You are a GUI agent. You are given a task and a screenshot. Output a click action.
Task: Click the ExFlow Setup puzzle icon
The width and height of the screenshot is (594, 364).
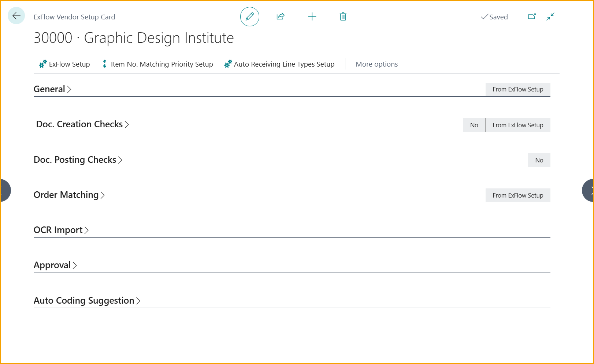pyautogui.click(x=42, y=64)
